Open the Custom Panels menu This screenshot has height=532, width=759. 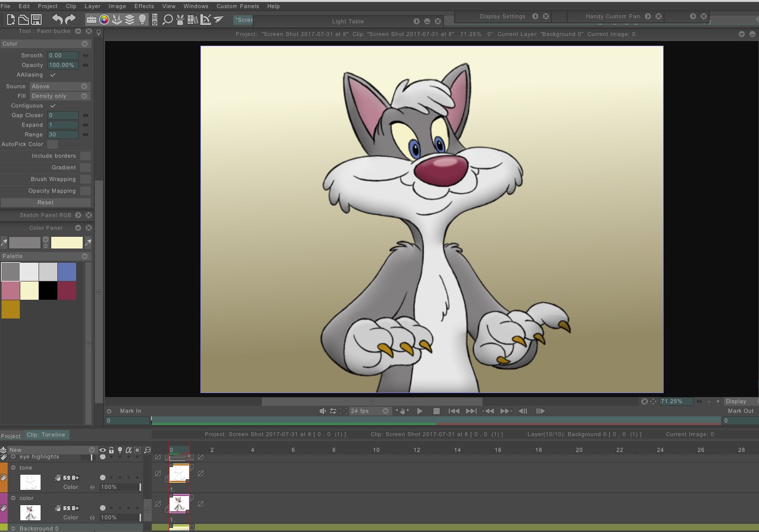238,6
